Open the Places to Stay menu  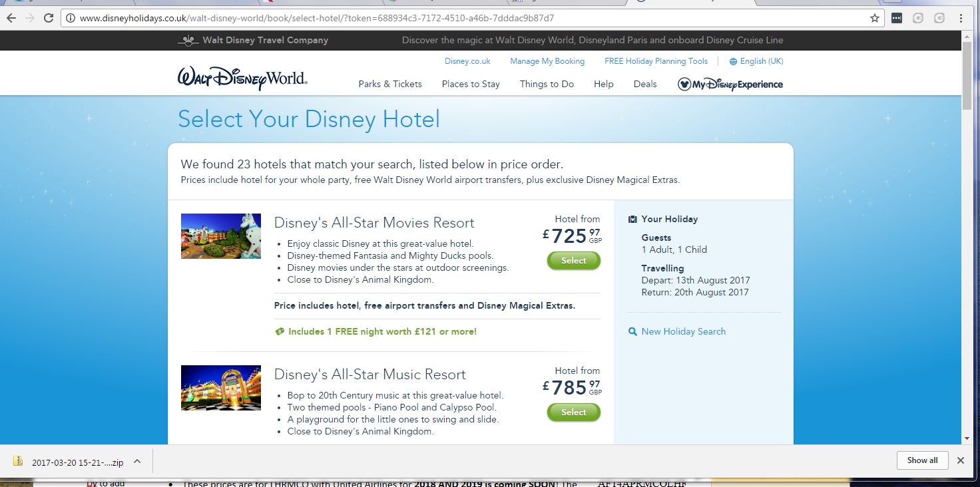pyautogui.click(x=471, y=84)
